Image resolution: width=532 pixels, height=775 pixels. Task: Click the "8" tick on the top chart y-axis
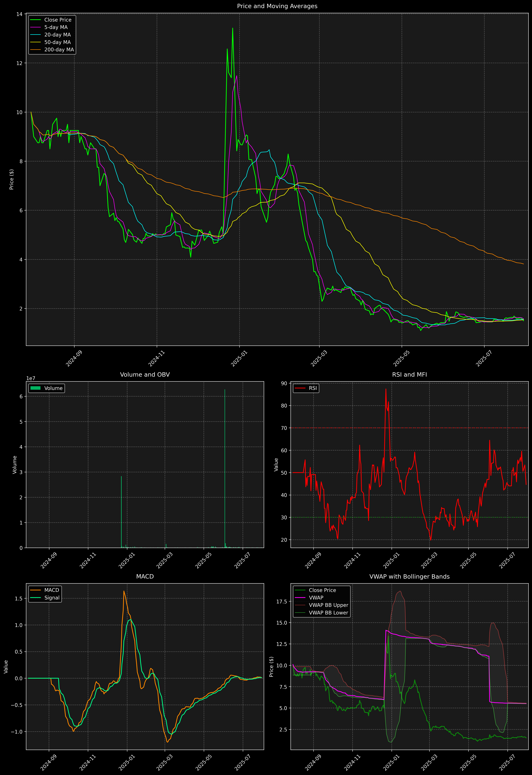[21, 161]
